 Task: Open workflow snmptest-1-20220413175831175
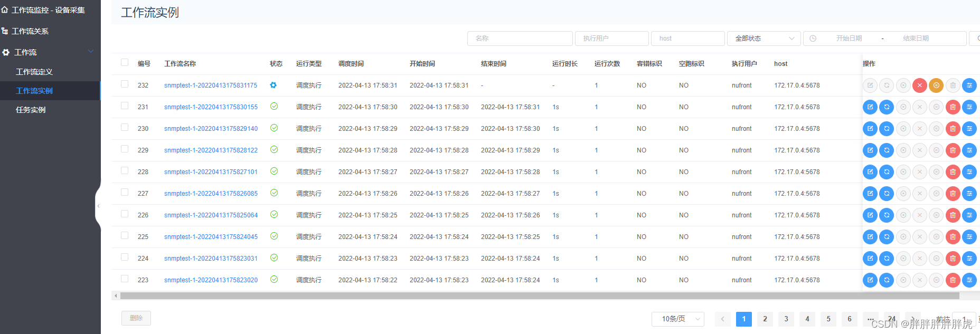[x=211, y=85]
